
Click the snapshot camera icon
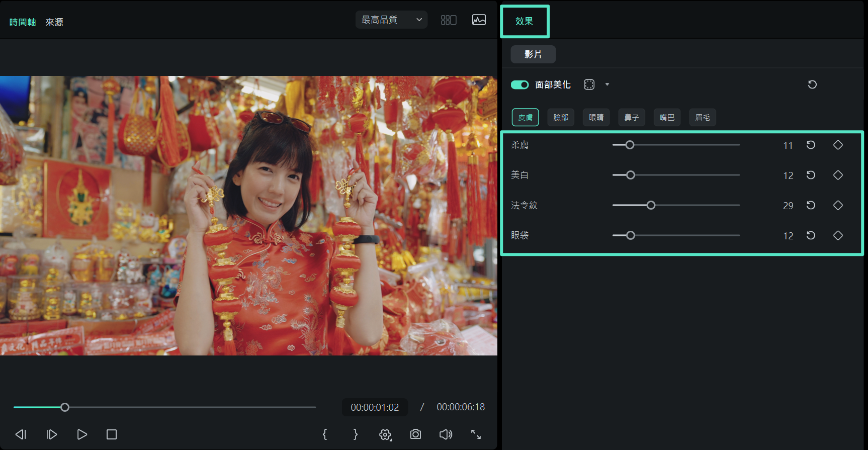click(x=415, y=434)
